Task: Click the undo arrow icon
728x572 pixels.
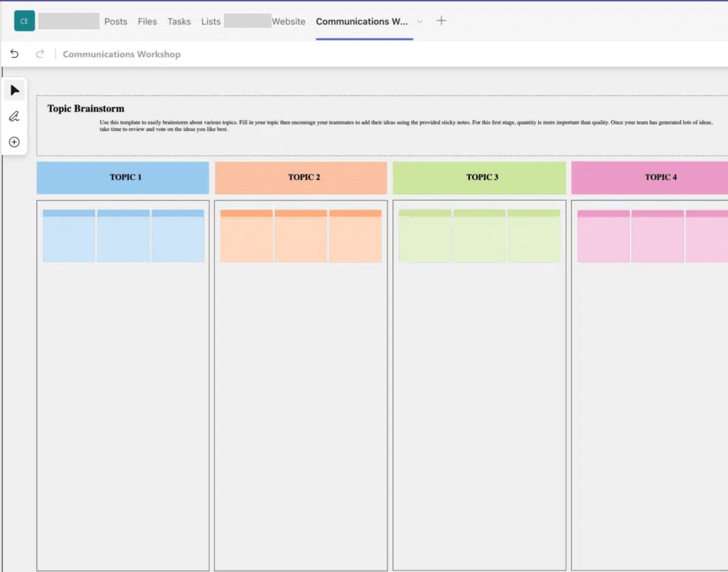Action: pyautogui.click(x=14, y=54)
